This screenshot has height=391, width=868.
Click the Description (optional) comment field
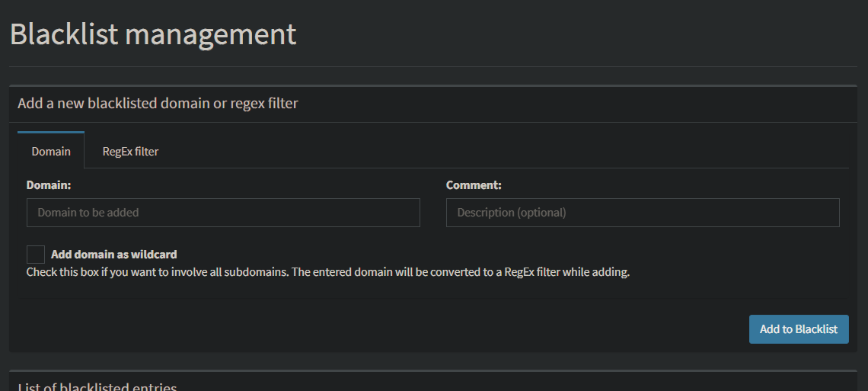643,213
